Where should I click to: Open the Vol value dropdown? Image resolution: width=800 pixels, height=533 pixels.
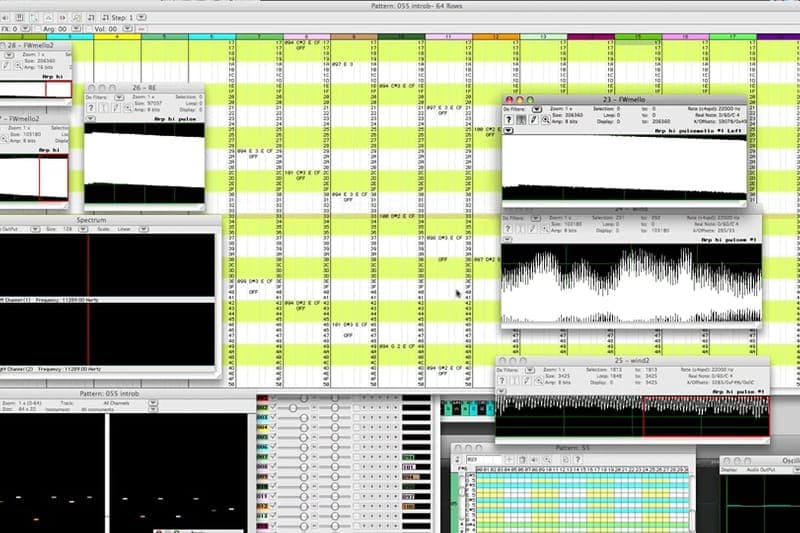click(127, 29)
